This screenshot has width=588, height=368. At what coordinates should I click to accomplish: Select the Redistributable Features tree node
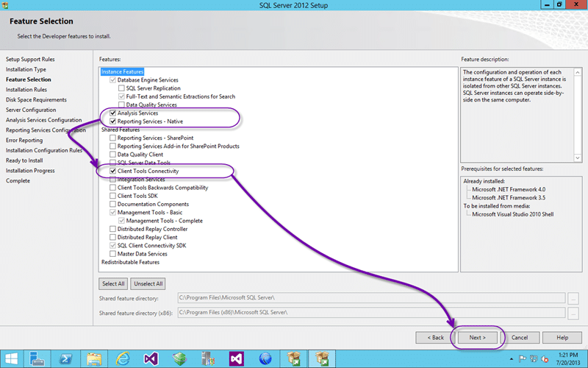[x=130, y=262]
